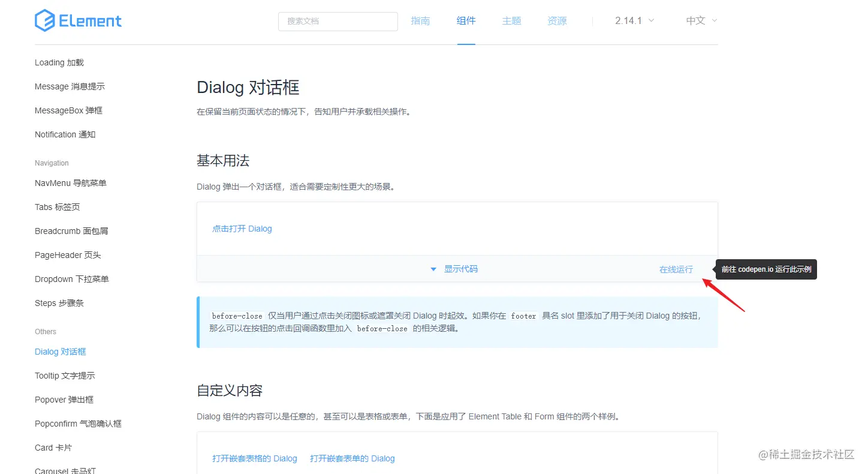Open the 2.14.1 version dropdown

635,20
